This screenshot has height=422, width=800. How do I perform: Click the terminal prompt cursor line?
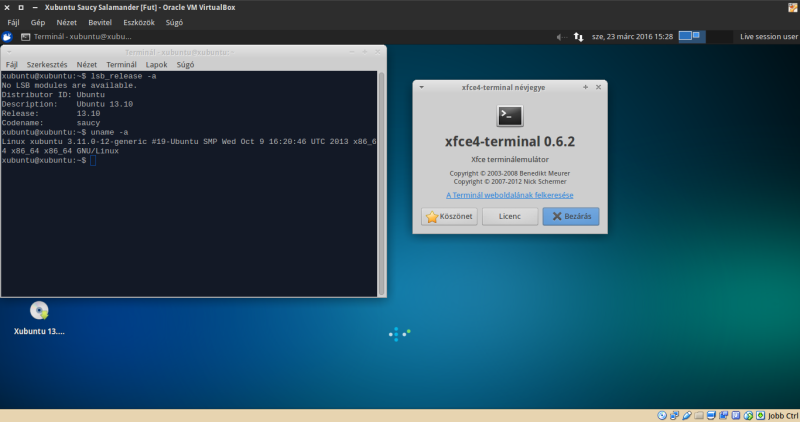(48, 161)
